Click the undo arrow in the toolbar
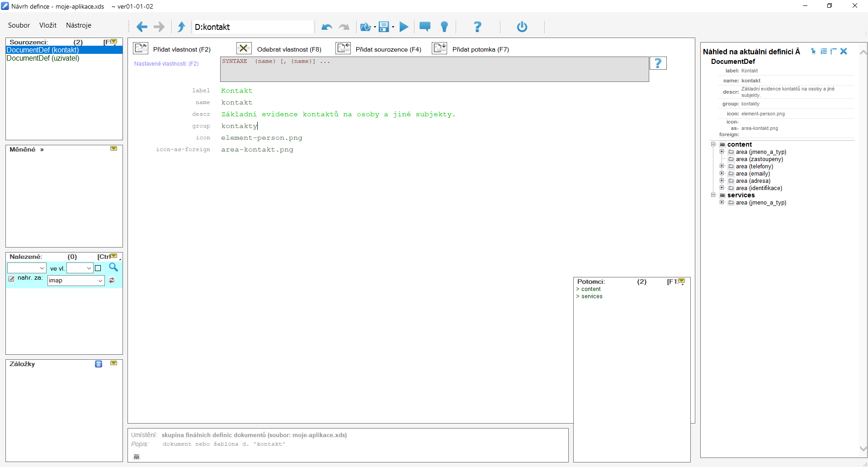The image size is (868, 467). [326, 27]
